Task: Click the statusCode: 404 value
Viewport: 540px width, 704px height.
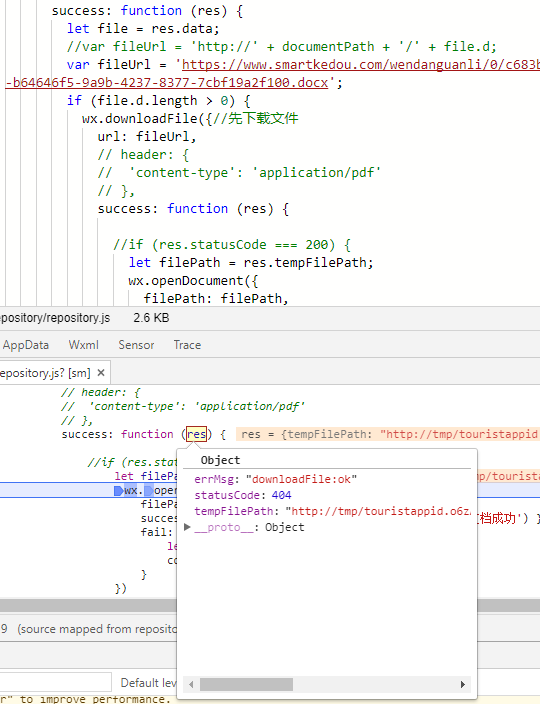Action: click(281, 495)
